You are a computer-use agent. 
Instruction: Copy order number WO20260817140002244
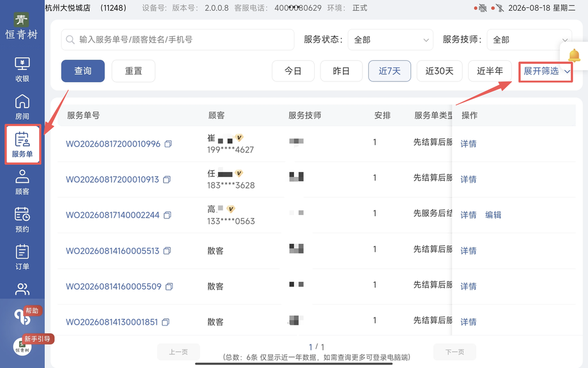tap(167, 215)
